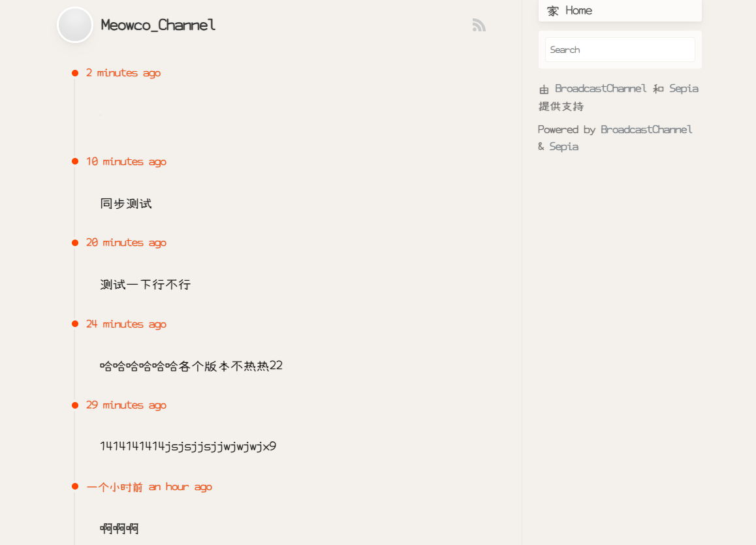
Task: Click the Meowco_Channel title
Action: click(158, 25)
